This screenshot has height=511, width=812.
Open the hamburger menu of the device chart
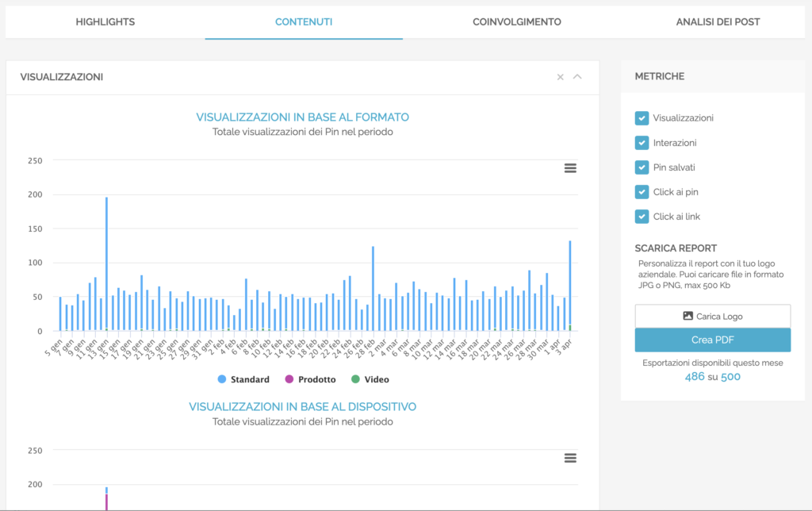[x=570, y=458]
